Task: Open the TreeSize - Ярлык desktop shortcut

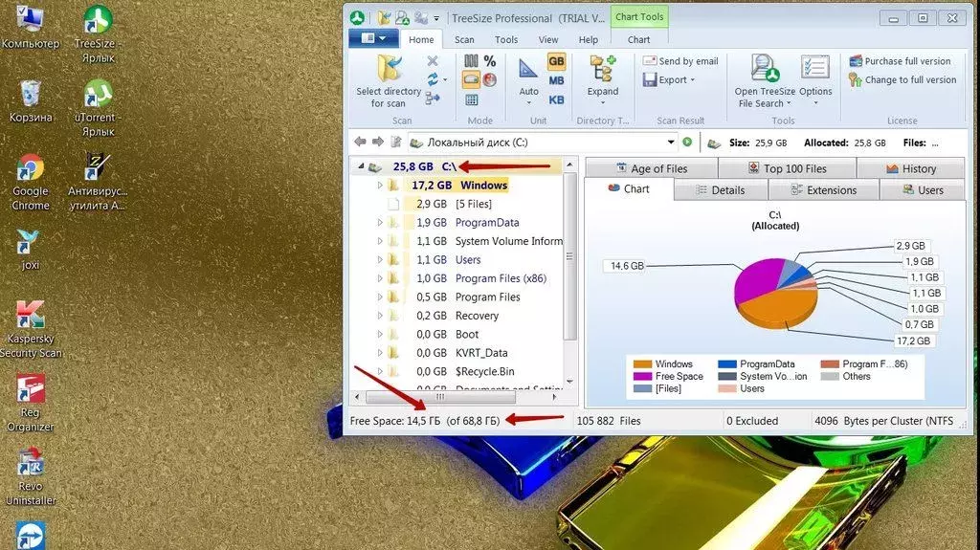Action: (99, 34)
